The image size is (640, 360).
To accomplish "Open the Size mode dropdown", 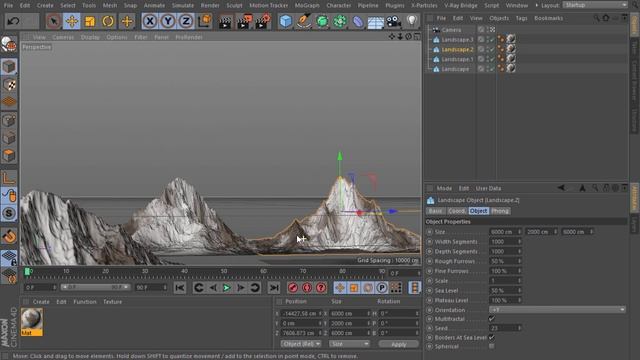I will tap(349, 344).
